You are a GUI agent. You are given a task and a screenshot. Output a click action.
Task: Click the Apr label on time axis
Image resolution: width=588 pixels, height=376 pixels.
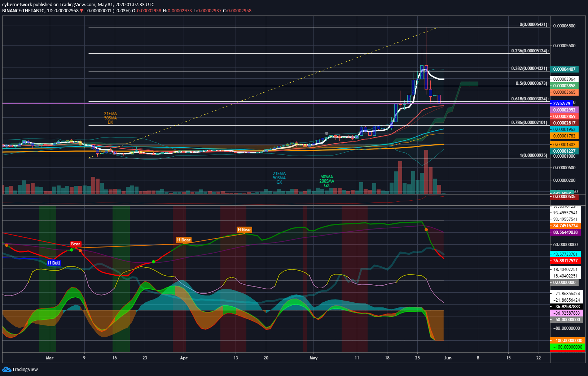[x=184, y=358]
